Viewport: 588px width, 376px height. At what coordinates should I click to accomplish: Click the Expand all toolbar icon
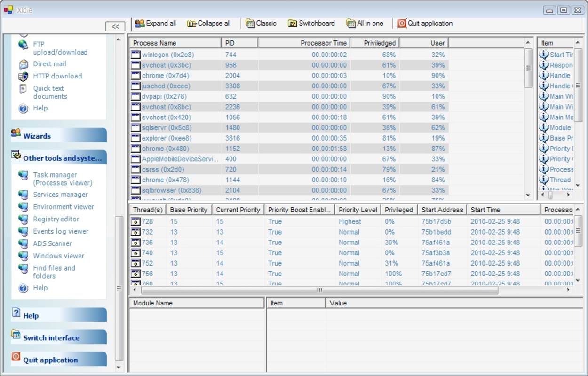click(140, 23)
